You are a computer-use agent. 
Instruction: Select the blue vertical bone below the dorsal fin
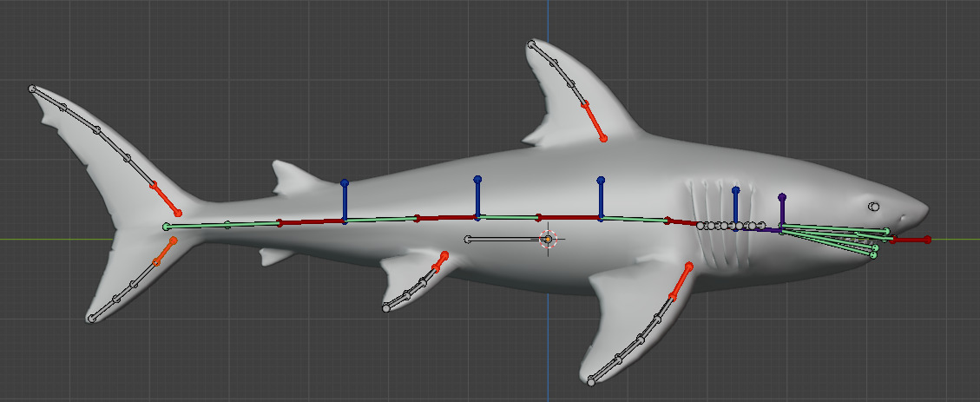click(601, 199)
